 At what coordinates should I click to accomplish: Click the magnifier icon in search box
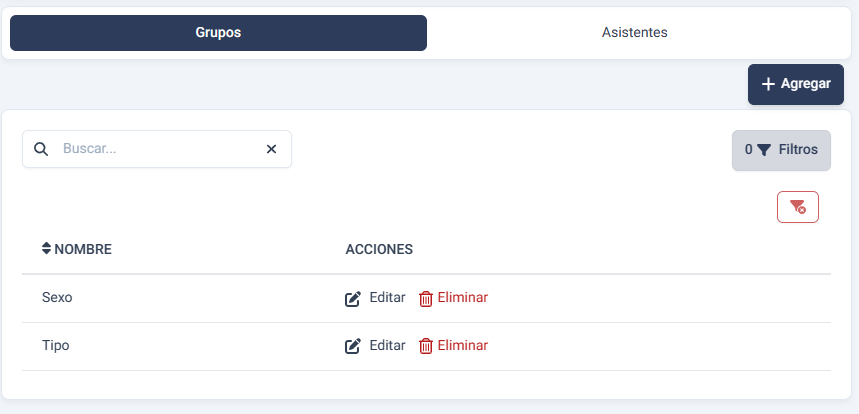(x=41, y=149)
